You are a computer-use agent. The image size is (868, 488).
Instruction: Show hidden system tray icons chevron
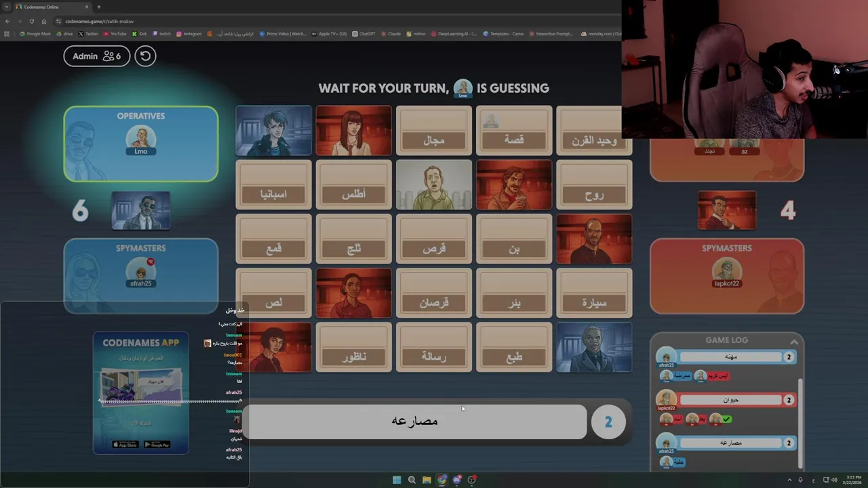[x=789, y=480]
